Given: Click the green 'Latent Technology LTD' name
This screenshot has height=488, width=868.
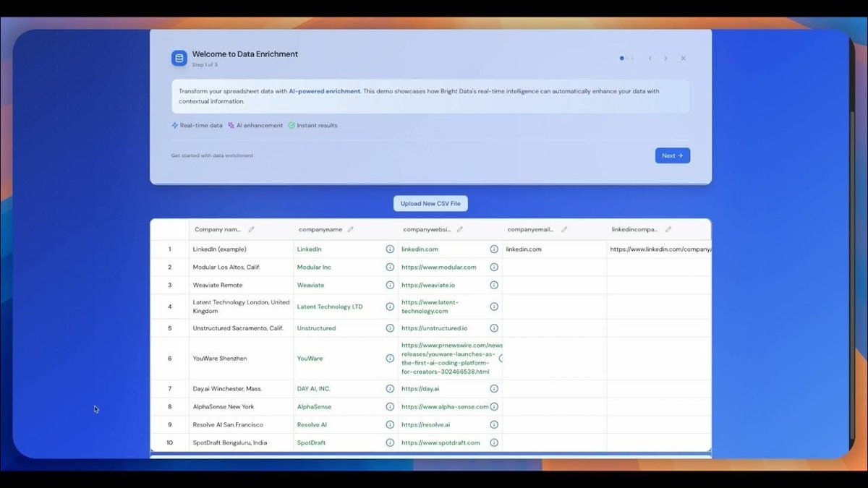Looking at the screenshot, I should tap(330, 307).
